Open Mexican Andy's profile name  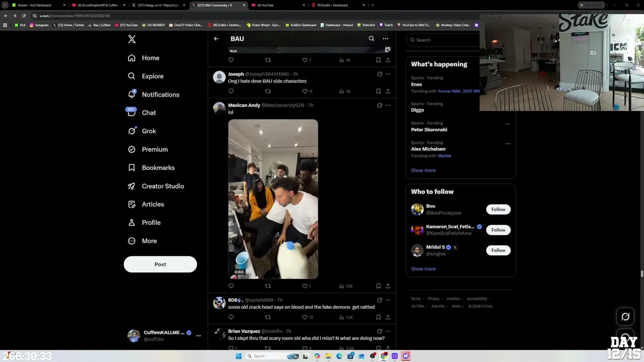coord(244,105)
